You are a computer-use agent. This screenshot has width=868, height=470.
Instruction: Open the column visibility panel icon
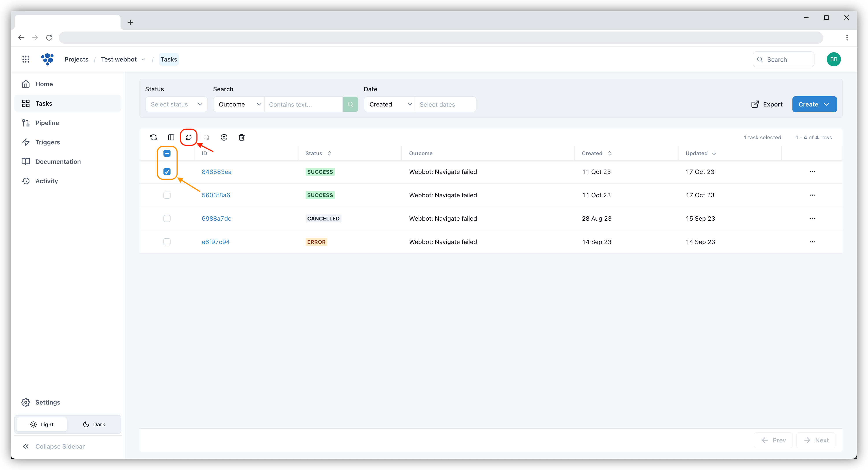171,137
